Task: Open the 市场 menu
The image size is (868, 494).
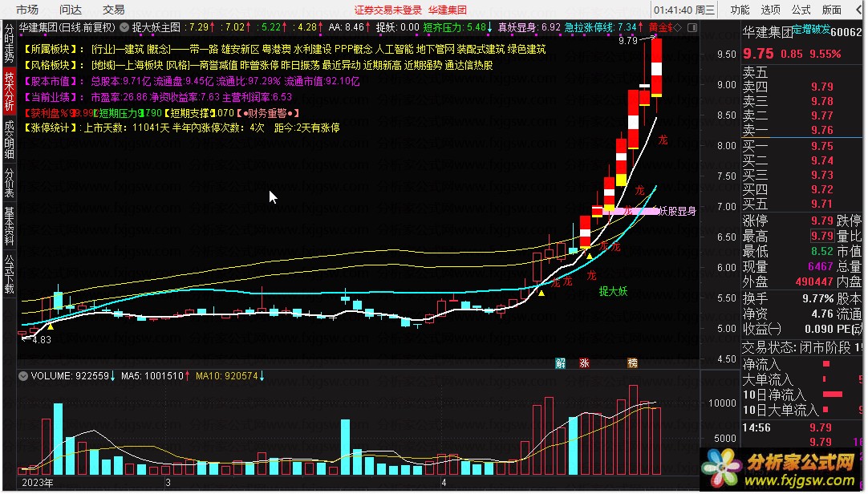Action: [26, 10]
